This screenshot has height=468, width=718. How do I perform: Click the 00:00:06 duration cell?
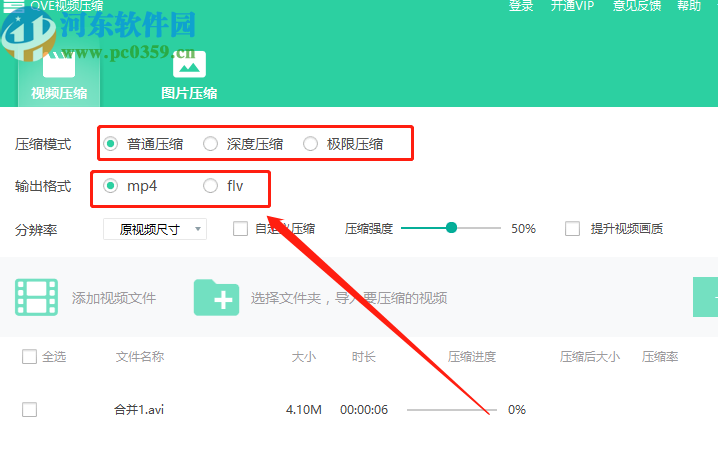(x=364, y=409)
